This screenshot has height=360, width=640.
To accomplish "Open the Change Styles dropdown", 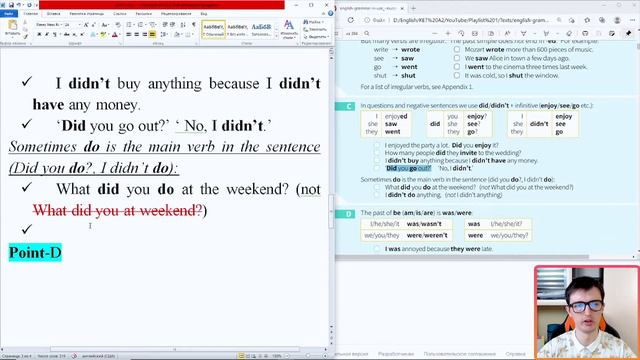I will click(289, 29).
